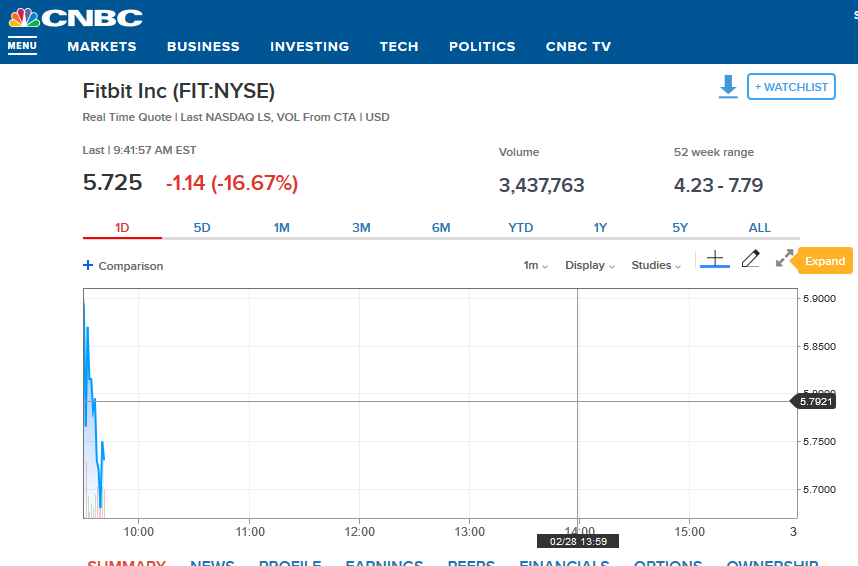Select the 5Y chart range tab
Image resolution: width=858 pixels, height=566 pixels.
[680, 228]
